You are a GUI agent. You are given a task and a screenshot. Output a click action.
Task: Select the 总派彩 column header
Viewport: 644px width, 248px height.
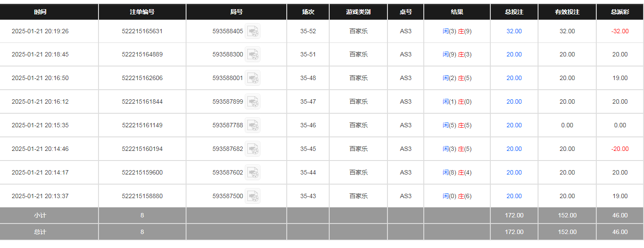click(x=620, y=12)
